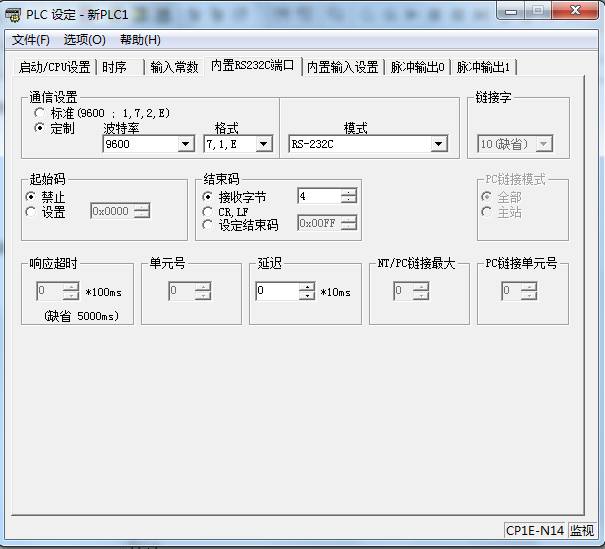This screenshot has height=549, width=605.
Task: Expand the 格式 7,1,E dropdown
Action: (264, 144)
